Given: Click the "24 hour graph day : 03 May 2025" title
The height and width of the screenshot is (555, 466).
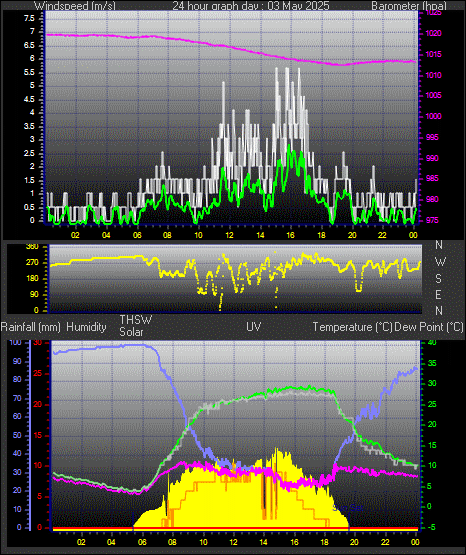Looking at the screenshot, I should (251, 6).
